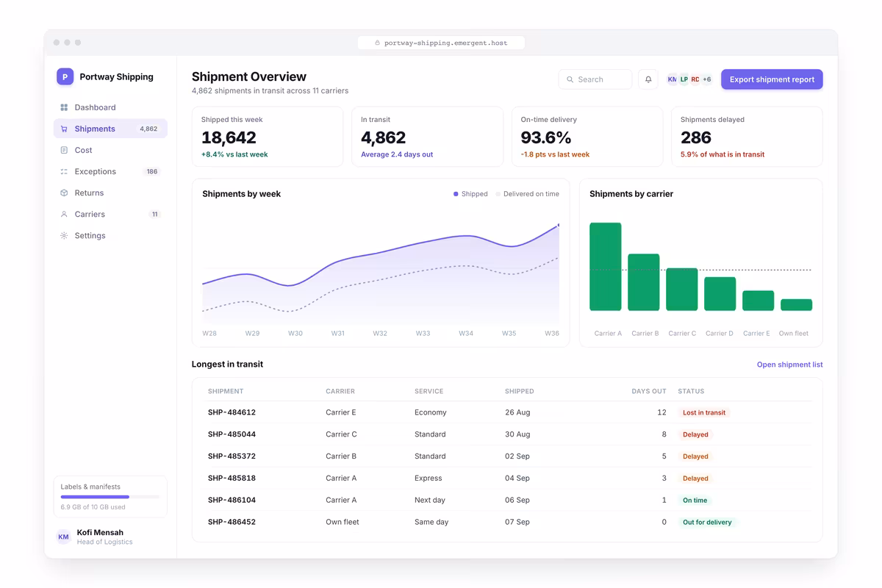Click the search magnifier icon
The image size is (882, 588).
570,79
